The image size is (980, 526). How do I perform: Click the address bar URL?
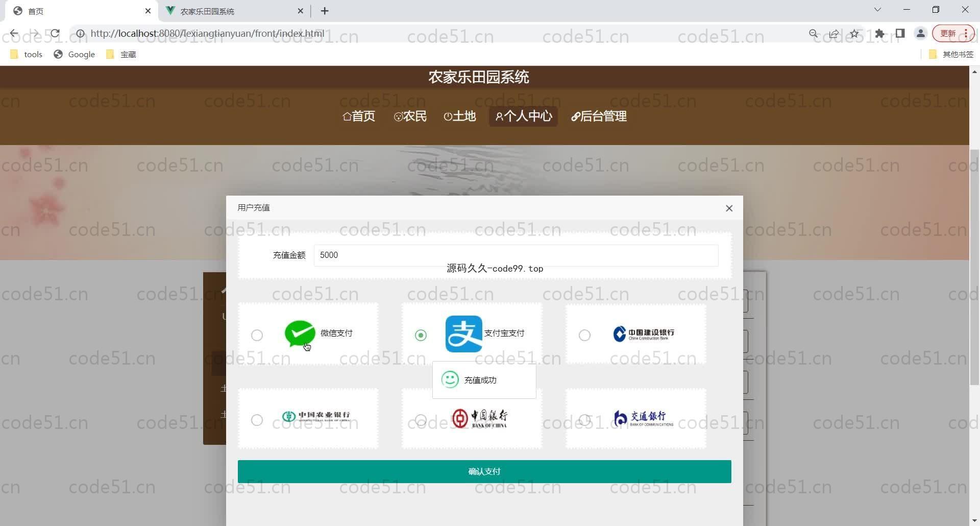click(x=207, y=34)
